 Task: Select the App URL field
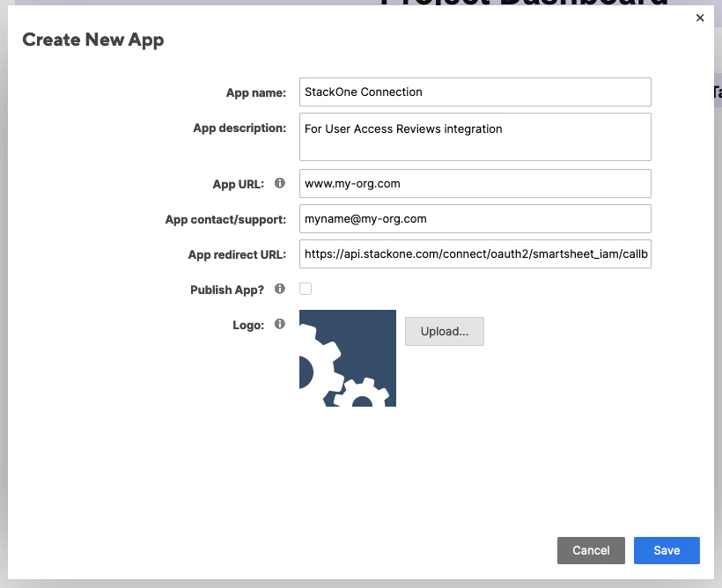[x=475, y=183]
